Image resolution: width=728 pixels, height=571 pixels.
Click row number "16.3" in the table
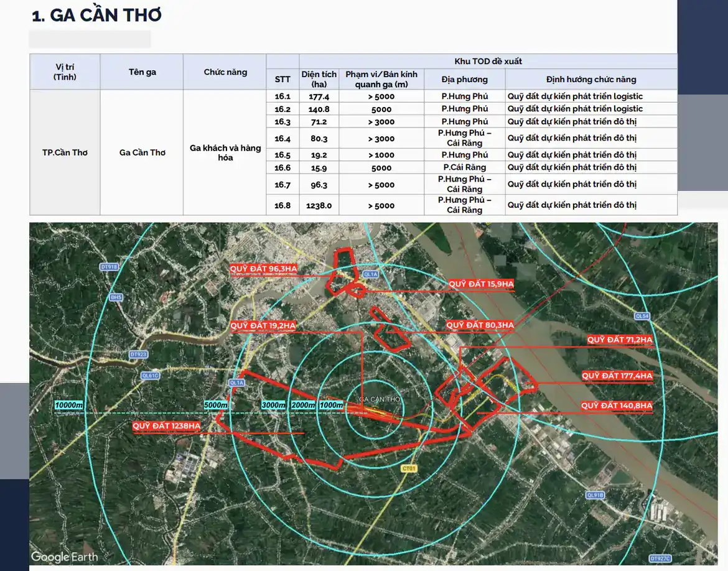coord(282,122)
